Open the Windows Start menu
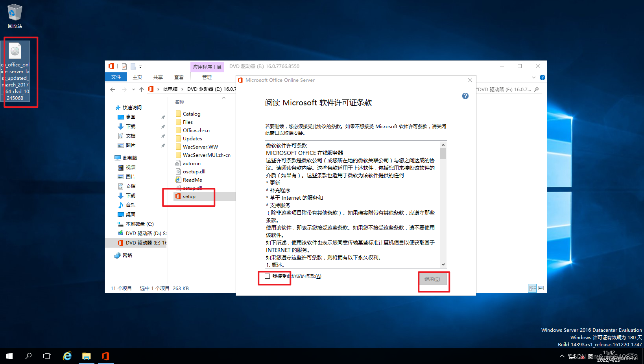 point(9,356)
